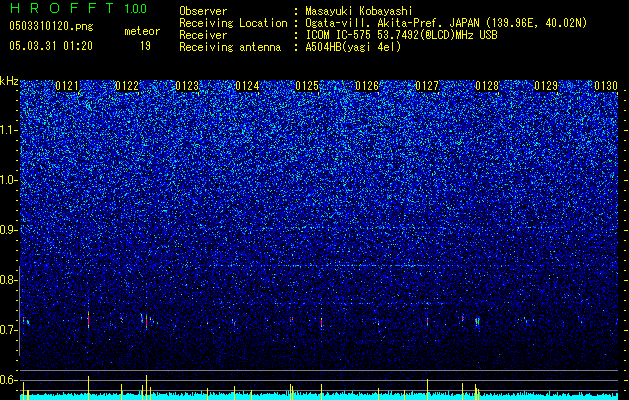
Task: Click the 0121 time marker
Action: (67, 86)
